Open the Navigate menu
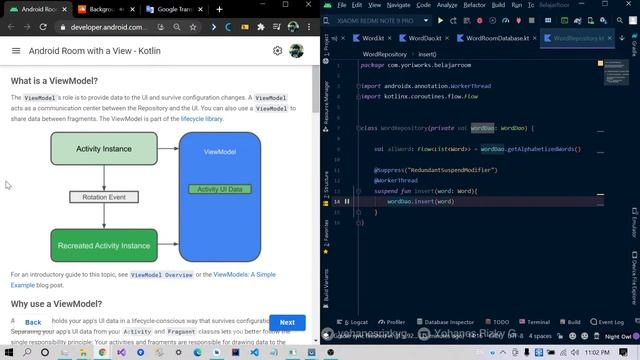Image resolution: width=640 pixels, height=360 pixels. click(398, 5)
